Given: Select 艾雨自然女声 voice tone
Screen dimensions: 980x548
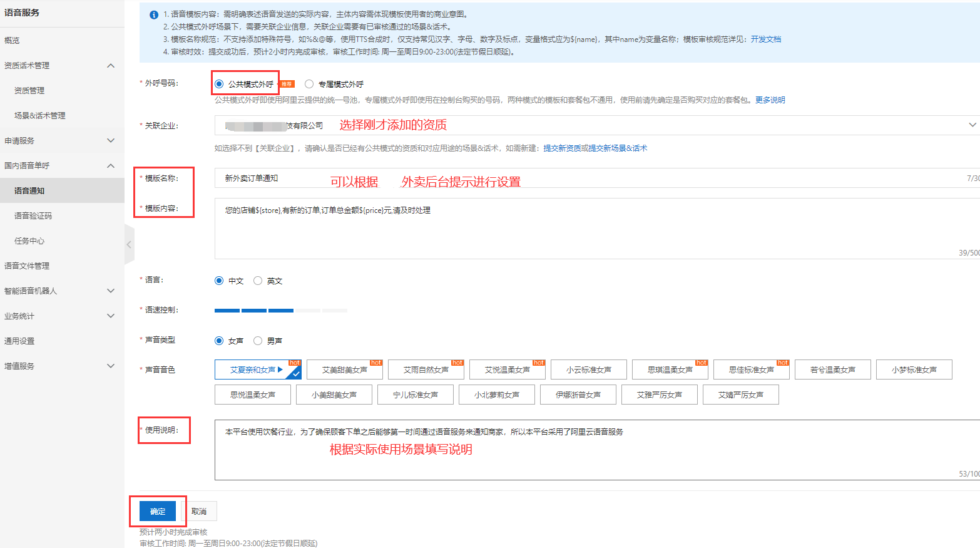Looking at the screenshot, I should pyautogui.click(x=426, y=370).
